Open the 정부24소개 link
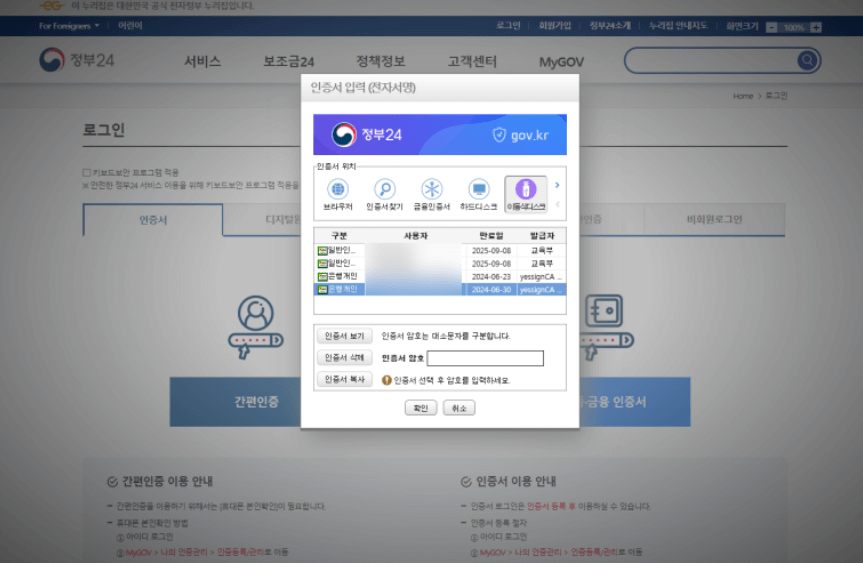Screen dimensions: 863x563 click(x=609, y=25)
